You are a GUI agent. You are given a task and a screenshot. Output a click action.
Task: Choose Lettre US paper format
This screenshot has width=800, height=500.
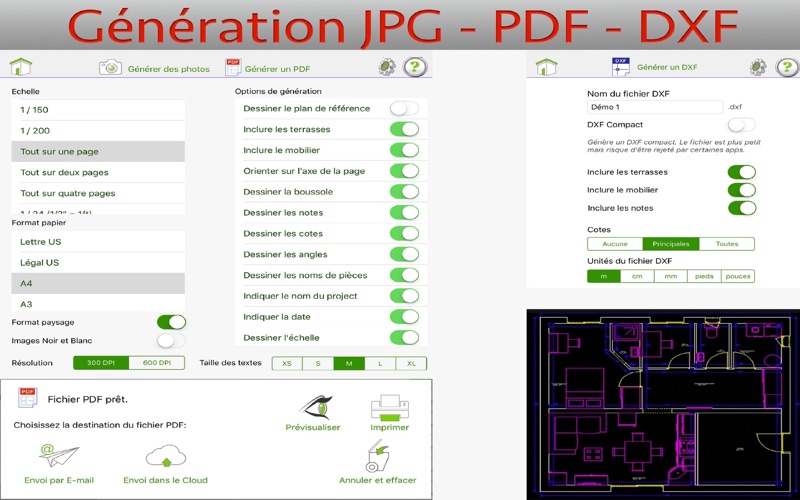coord(98,242)
